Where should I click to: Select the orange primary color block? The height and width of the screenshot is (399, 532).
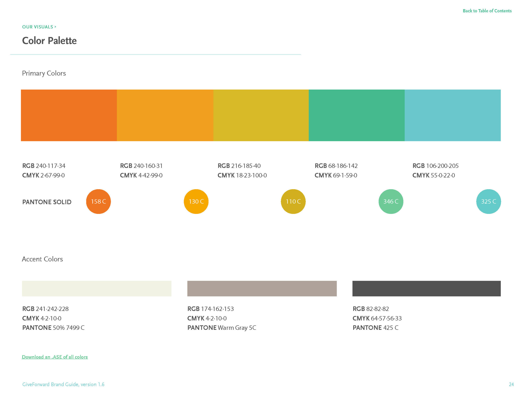tap(69, 115)
